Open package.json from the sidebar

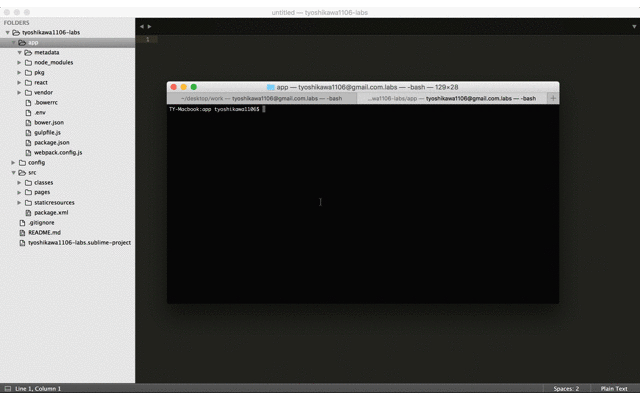click(x=52, y=142)
